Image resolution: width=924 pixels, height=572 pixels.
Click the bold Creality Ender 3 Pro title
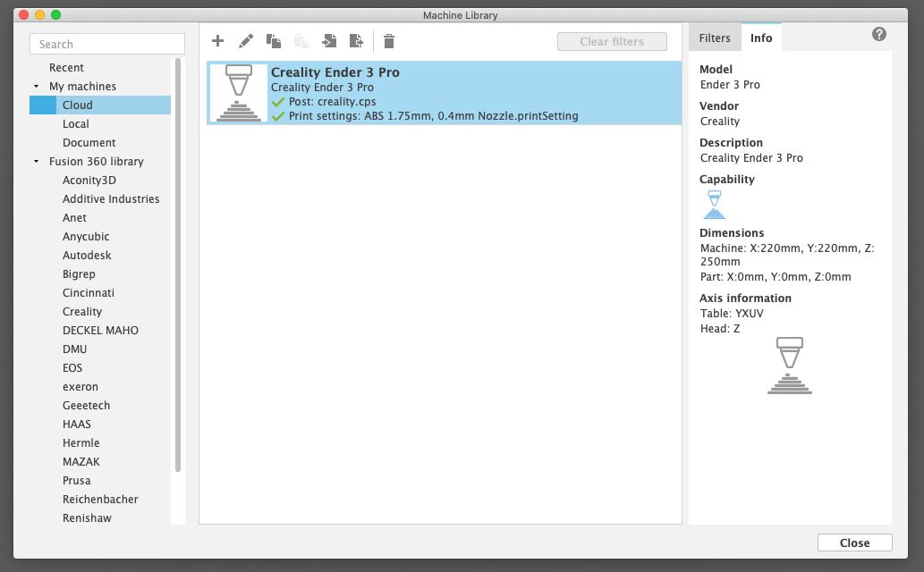point(335,72)
